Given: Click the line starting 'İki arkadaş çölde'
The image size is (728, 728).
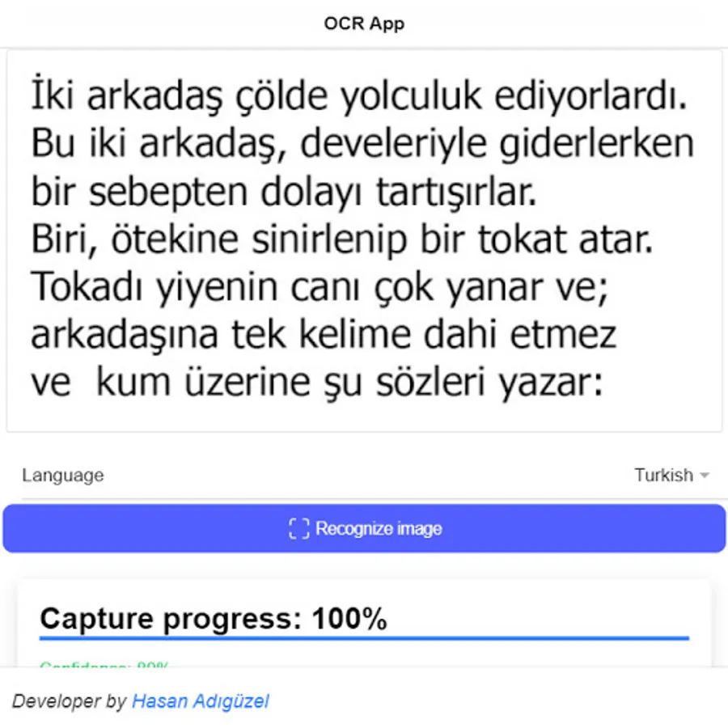Looking at the screenshot, I should pyautogui.click(x=358, y=95).
